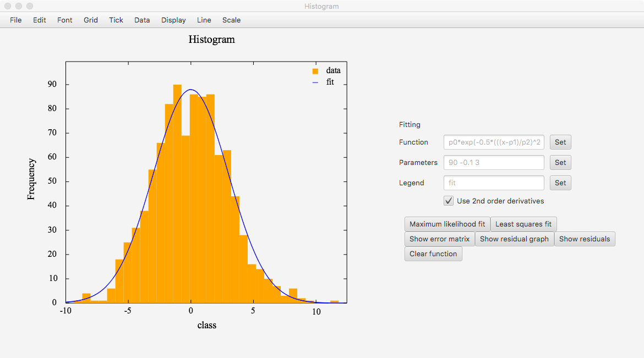Image resolution: width=644 pixels, height=358 pixels.
Task: Open the Data menu
Action: coord(142,20)
